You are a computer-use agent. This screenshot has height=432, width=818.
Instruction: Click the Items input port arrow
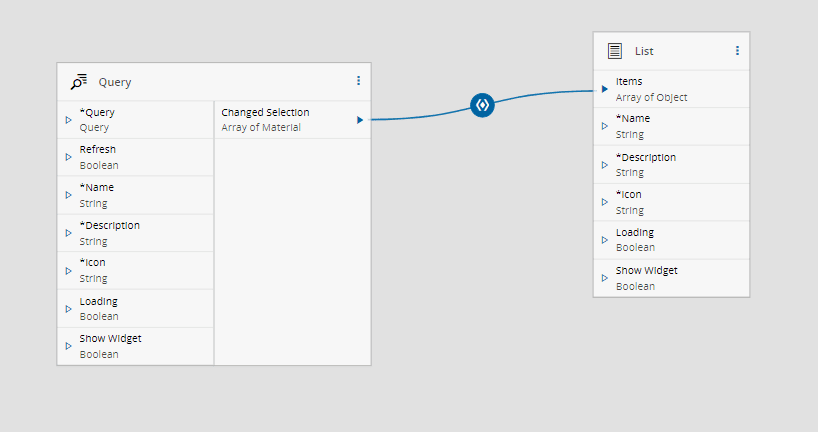click(605, 89)
